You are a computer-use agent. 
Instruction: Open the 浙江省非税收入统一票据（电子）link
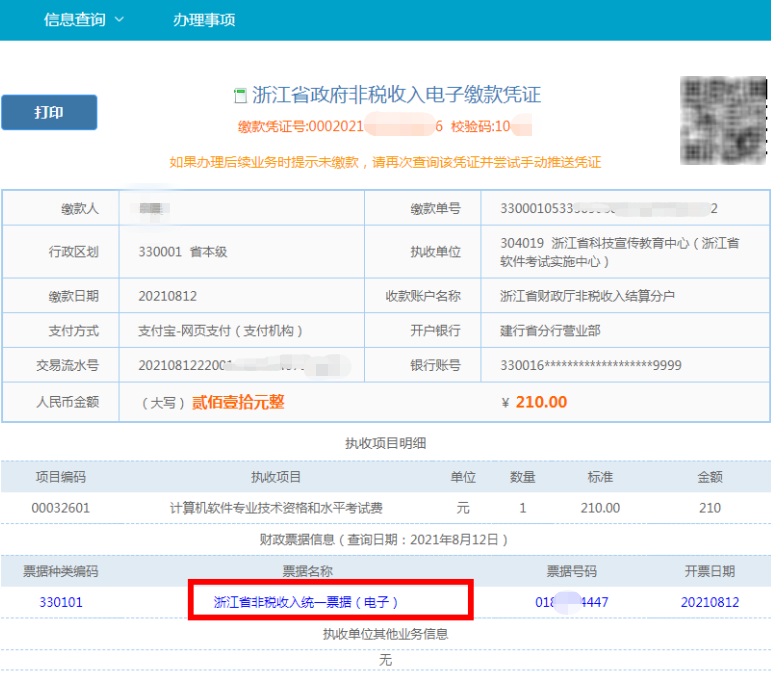click(x=306, y=602)
